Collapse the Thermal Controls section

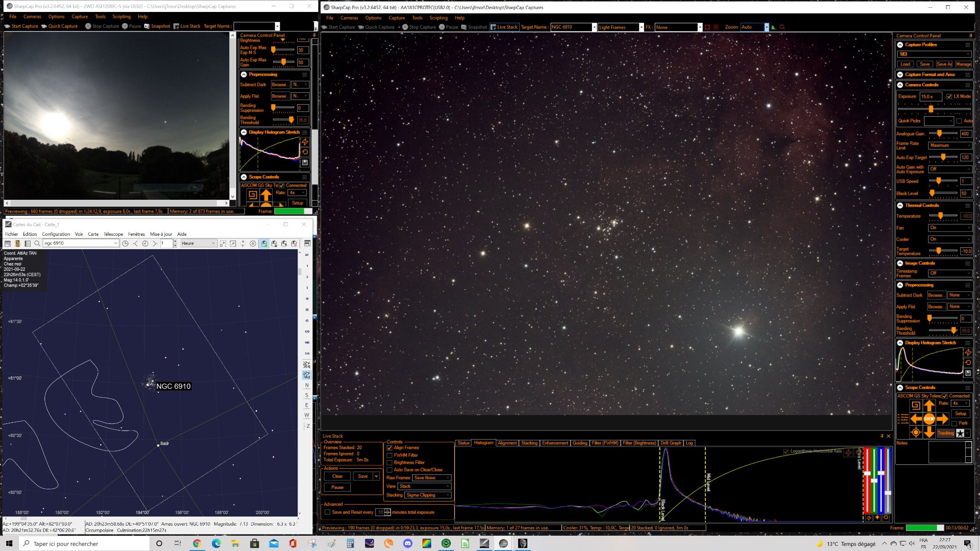coord(900,206)
